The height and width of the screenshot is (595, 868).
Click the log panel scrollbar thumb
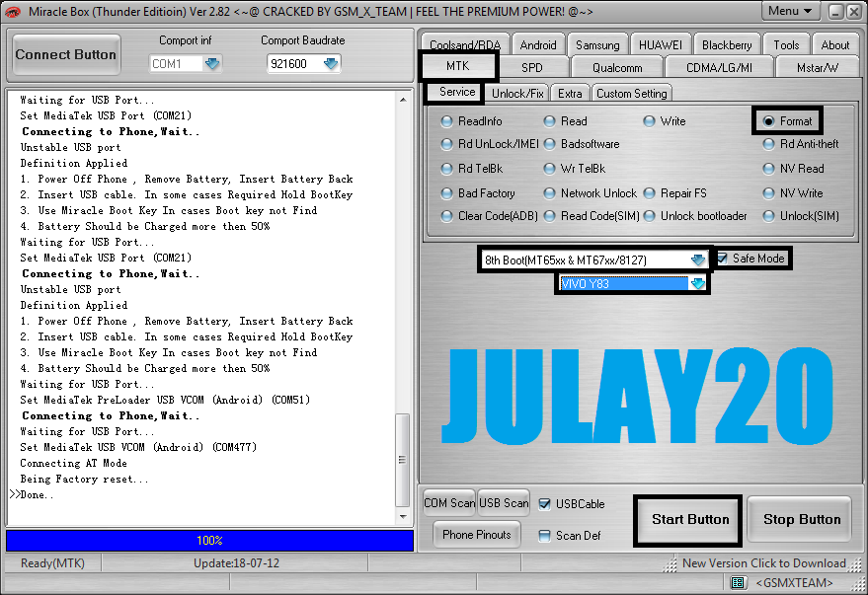coord(403,460)
